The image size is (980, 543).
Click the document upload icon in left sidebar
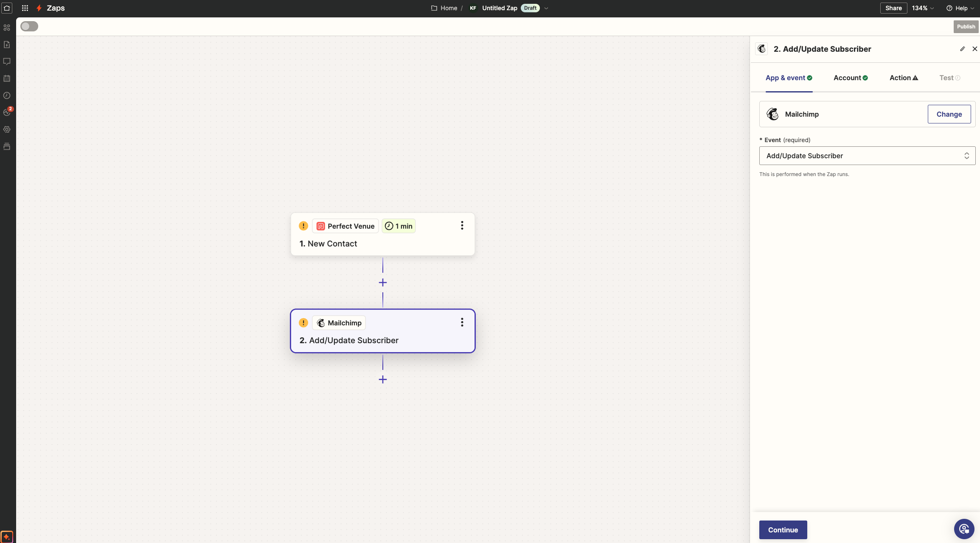[7, 45]
